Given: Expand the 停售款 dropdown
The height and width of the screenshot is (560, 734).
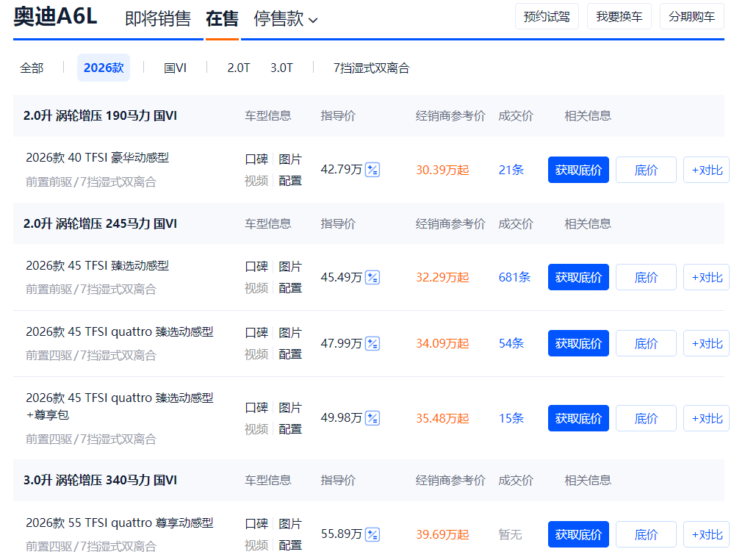Looking at the screenshot, I should click(286, 19).
